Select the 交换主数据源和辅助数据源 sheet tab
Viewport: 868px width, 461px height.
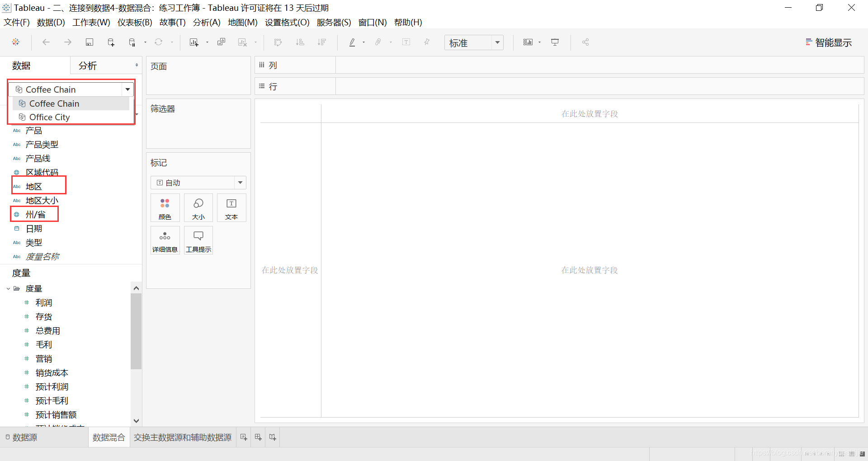pyautogui.click(x=183, y=437)
